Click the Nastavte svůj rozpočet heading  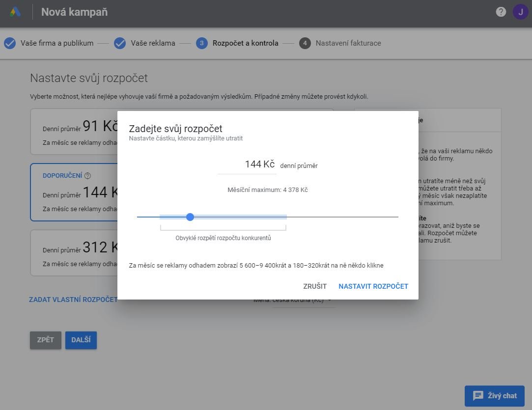click(x=89, y=78)
